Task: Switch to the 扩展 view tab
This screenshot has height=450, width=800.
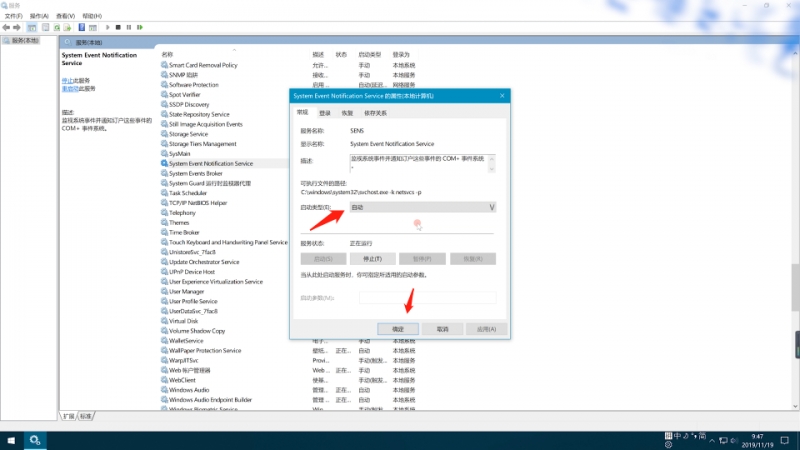Action: pyautogui.click(x=69, y=416)
